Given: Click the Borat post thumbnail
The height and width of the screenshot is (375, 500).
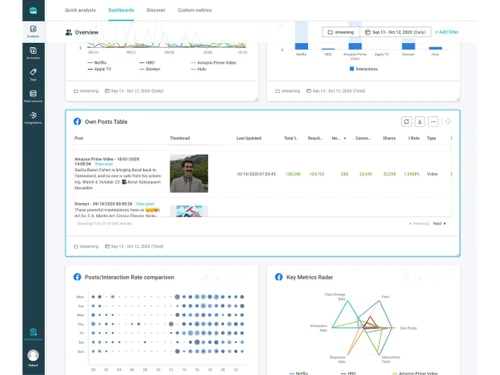Looking at the screenshot, I should [189, 173].
